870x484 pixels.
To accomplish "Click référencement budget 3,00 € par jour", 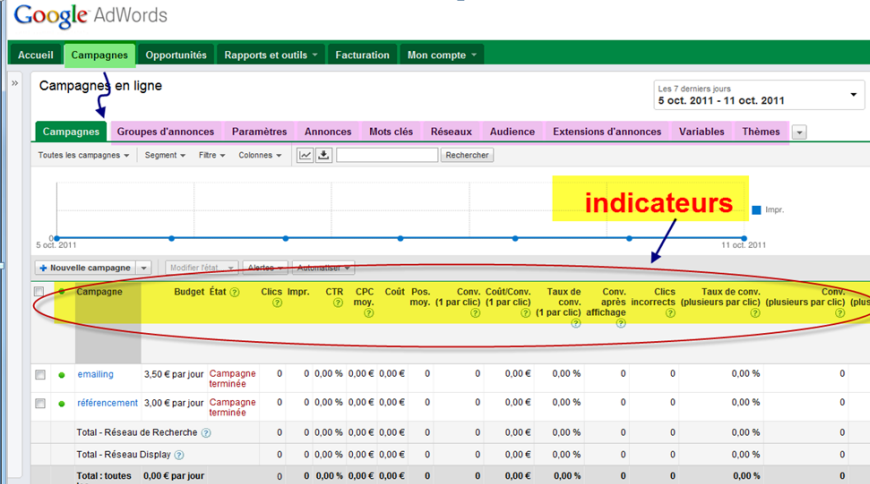I will (174, 403).
